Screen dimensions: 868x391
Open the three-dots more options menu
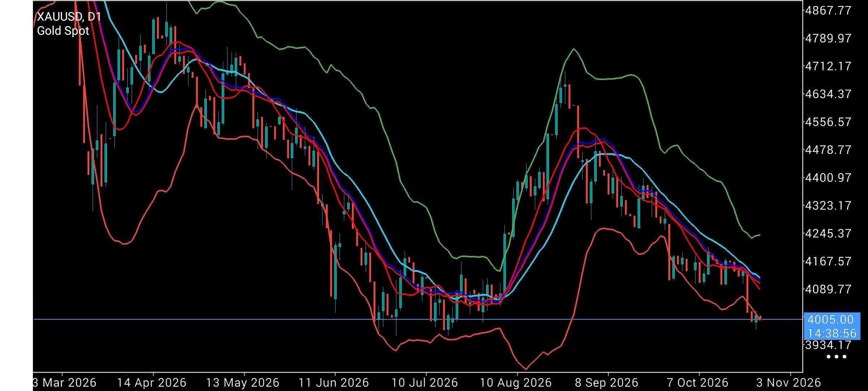[837, 357]
